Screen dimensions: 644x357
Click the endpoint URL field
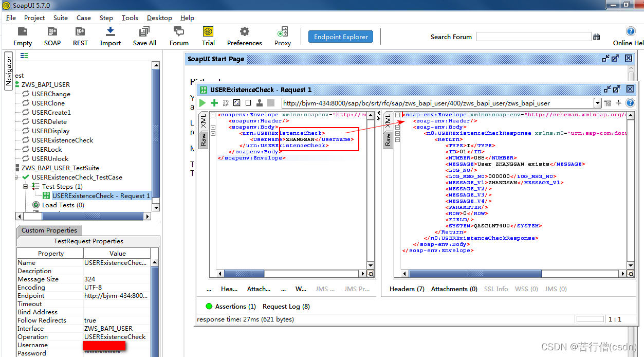pos(437,103)
